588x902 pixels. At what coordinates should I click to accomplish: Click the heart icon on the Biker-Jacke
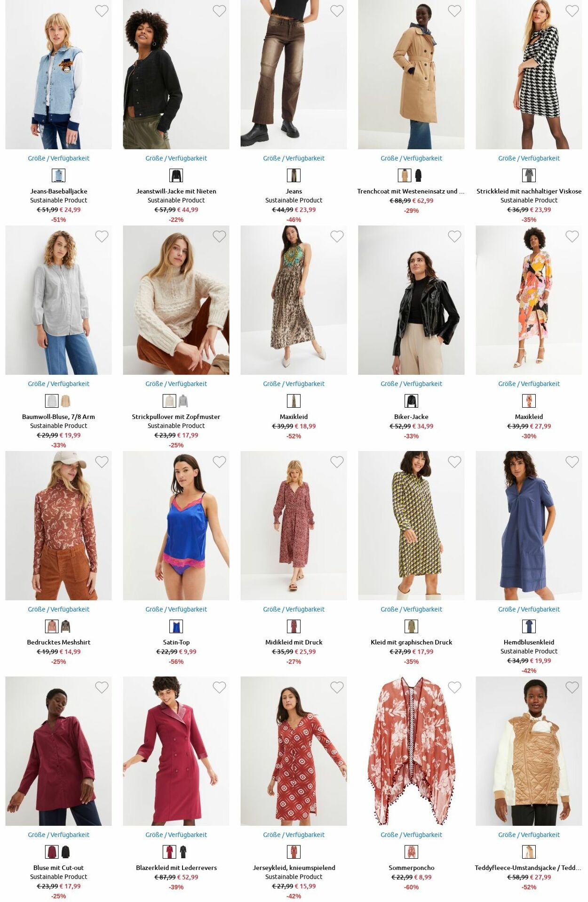coord(454,236)
